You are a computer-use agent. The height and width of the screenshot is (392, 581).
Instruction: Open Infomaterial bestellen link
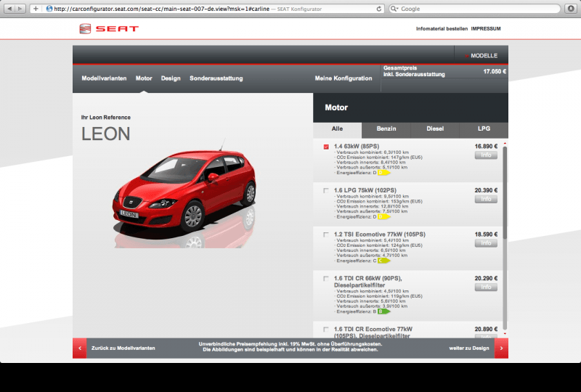[x=442, y=28]
